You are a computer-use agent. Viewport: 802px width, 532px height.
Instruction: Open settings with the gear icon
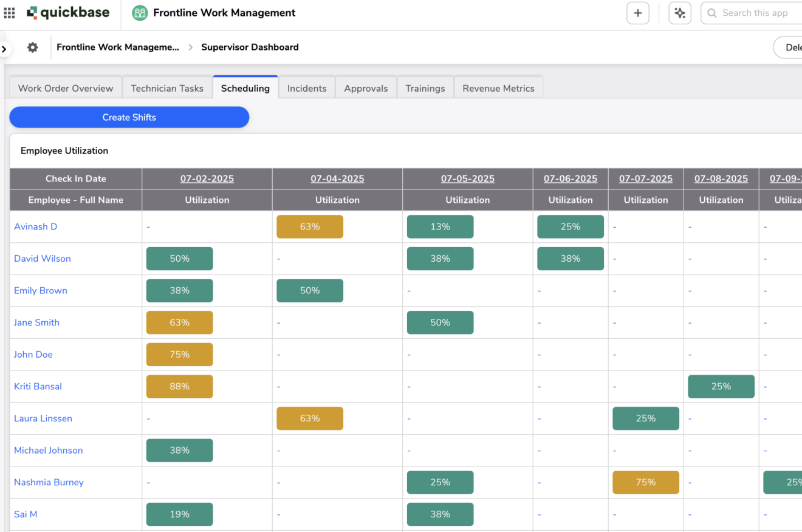point(33,47)
